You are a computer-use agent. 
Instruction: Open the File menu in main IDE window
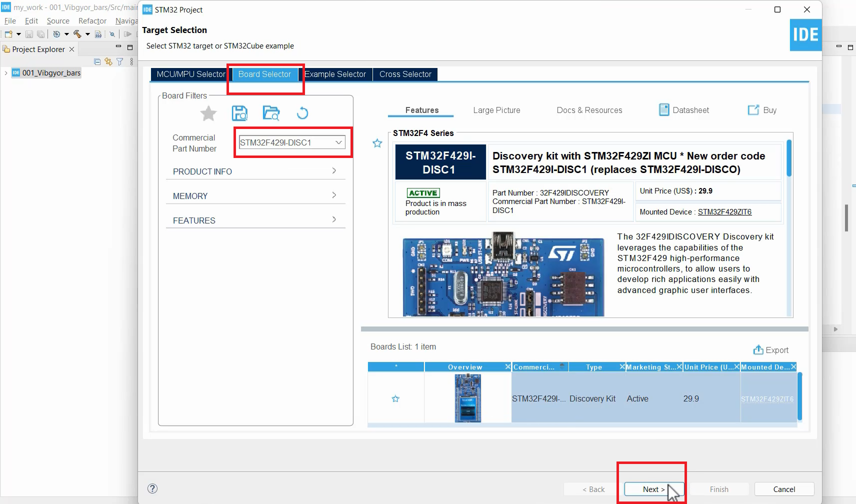(10, 20)
